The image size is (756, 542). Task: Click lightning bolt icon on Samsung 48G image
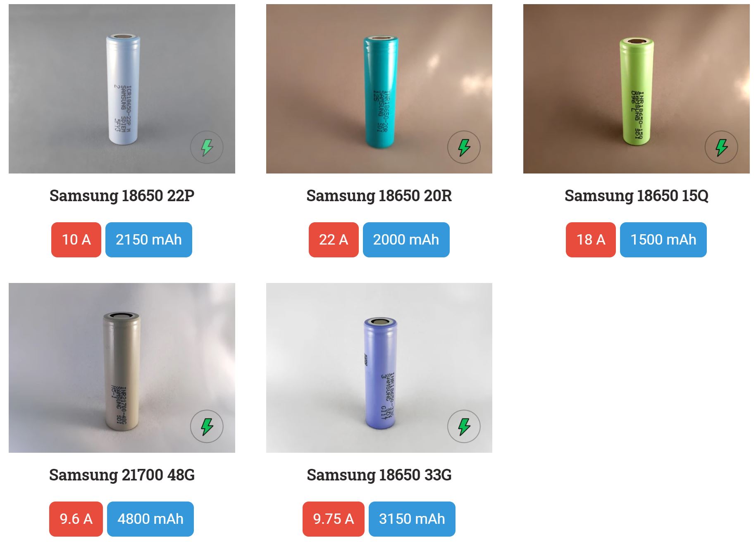(207, 426)
